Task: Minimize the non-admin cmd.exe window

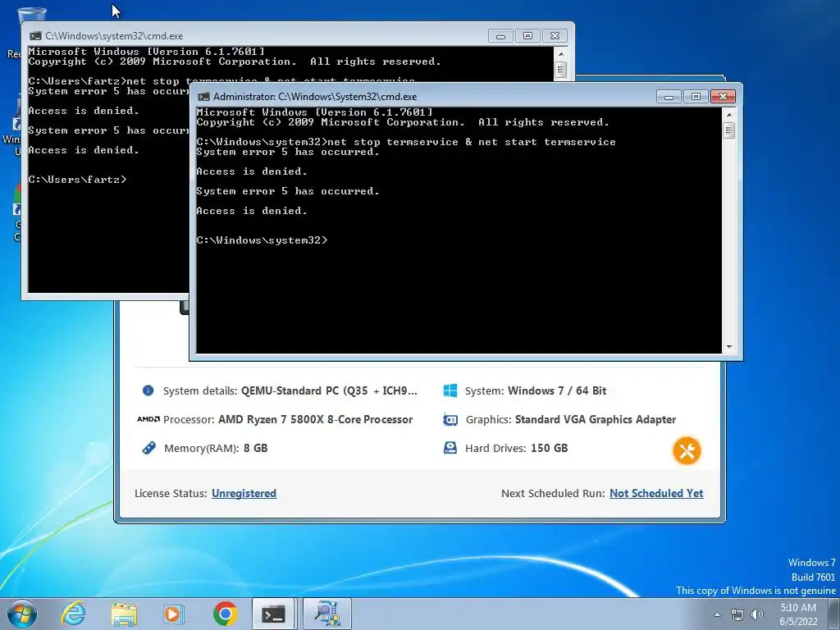Action: point(501,36)
